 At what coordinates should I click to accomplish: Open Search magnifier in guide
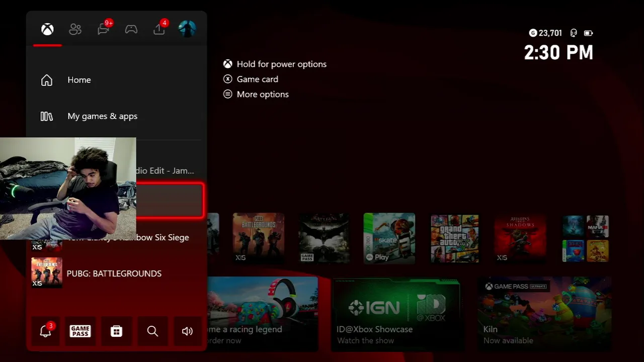point(152,331)
